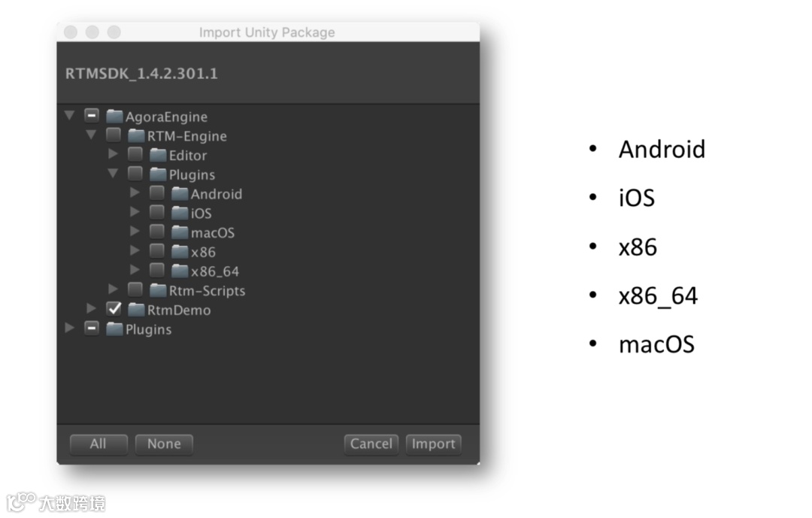812x518 pixels.
Task: Select the x86_64 label in the tree
Action: (x=215, y=271)
